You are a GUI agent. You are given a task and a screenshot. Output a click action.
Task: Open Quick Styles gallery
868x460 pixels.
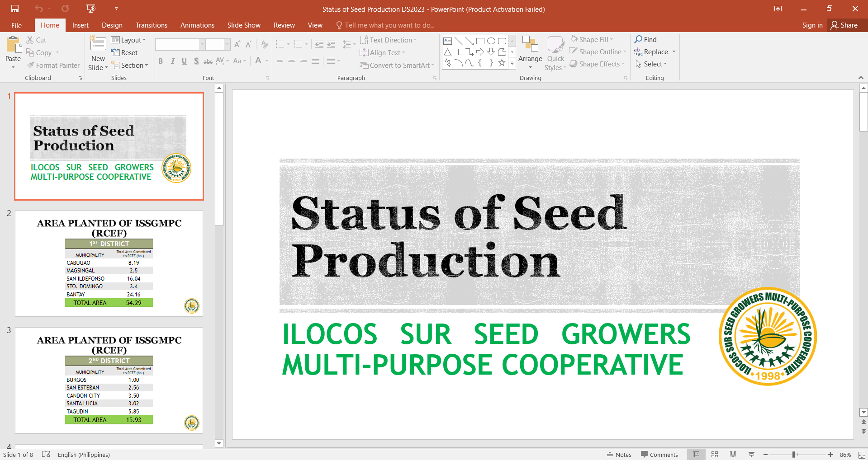click(555, 53)
